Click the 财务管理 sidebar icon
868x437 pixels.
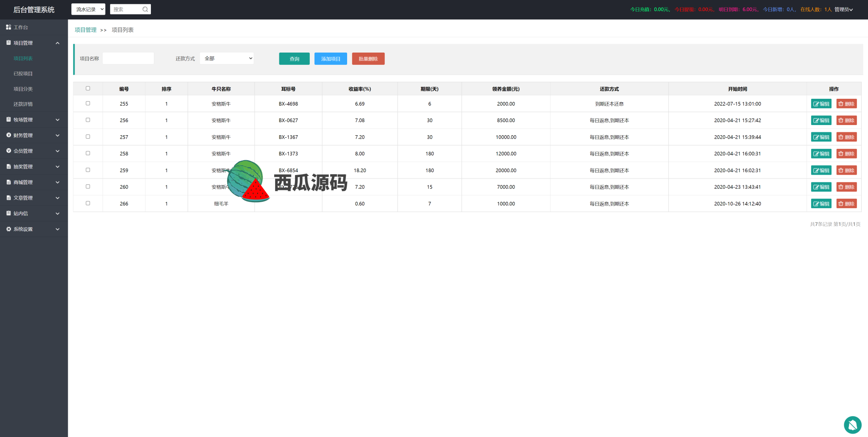8,135
